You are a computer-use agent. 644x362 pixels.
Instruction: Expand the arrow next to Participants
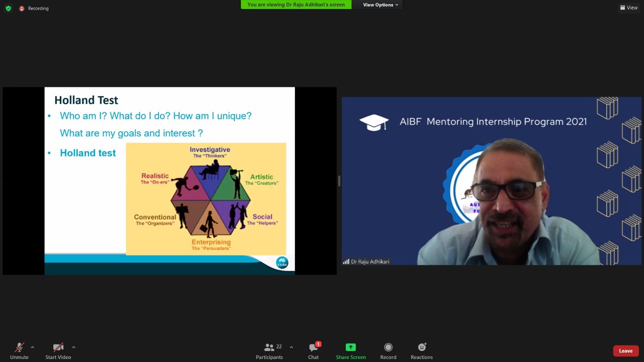tap(291, 347)
